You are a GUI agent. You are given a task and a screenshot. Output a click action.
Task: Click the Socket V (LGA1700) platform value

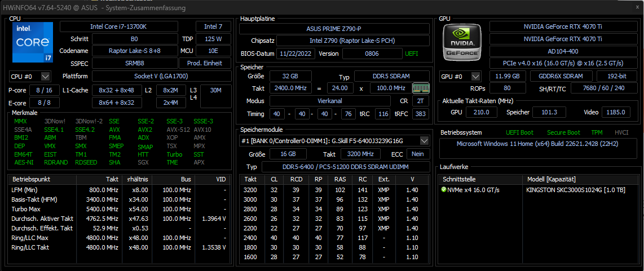(161, 77)
